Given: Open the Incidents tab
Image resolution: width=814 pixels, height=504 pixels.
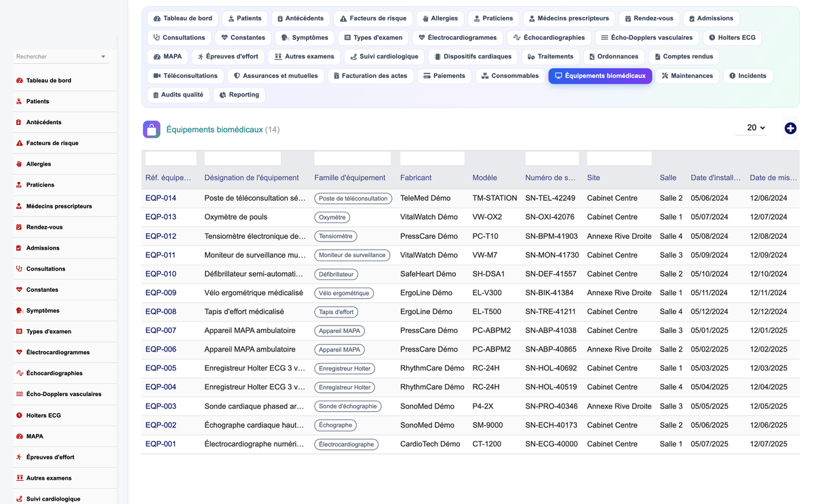Looking at the screenshot, I should pos(748,76).
